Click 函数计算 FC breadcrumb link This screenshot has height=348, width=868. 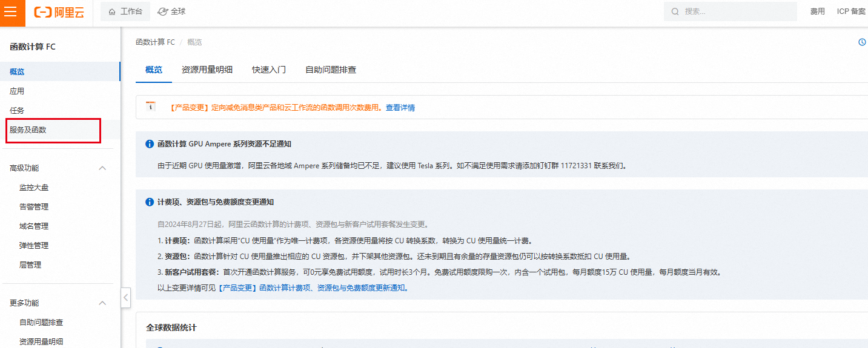[155, 42]
